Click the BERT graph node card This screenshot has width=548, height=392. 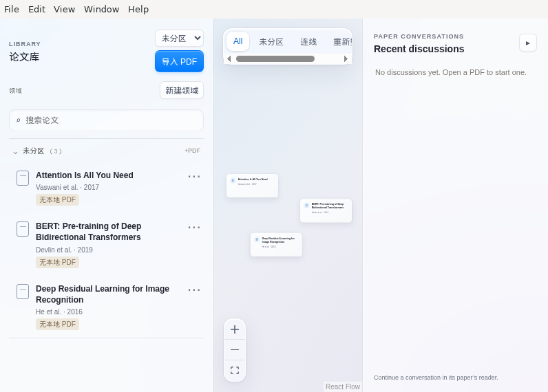(x=326, y=210)
